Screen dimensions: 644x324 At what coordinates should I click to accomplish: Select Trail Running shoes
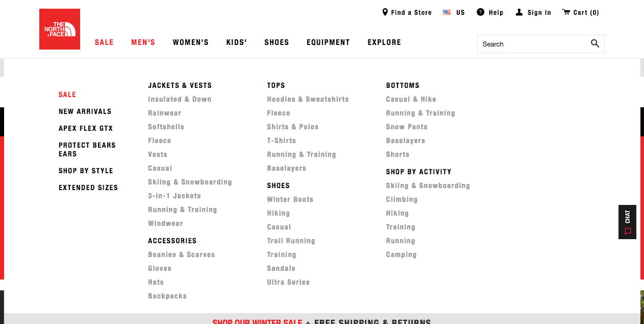pyautogui.click(x=291, y=241)
